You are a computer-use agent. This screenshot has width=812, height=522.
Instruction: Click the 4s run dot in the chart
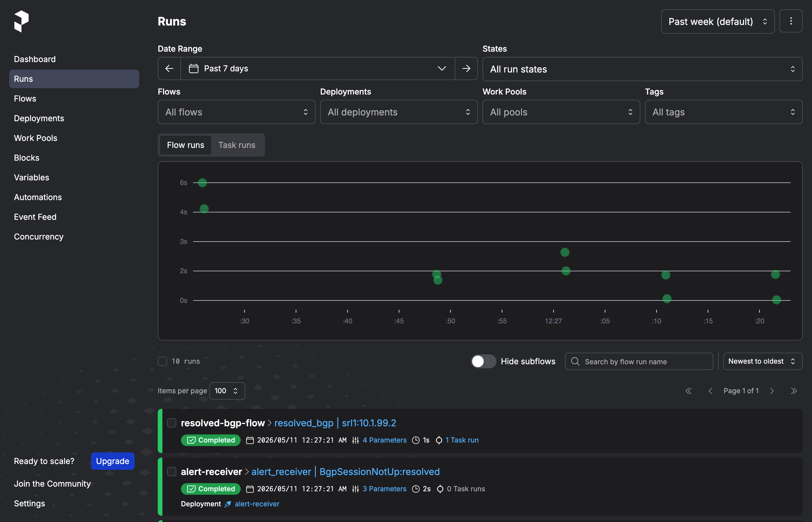point(204,209)
